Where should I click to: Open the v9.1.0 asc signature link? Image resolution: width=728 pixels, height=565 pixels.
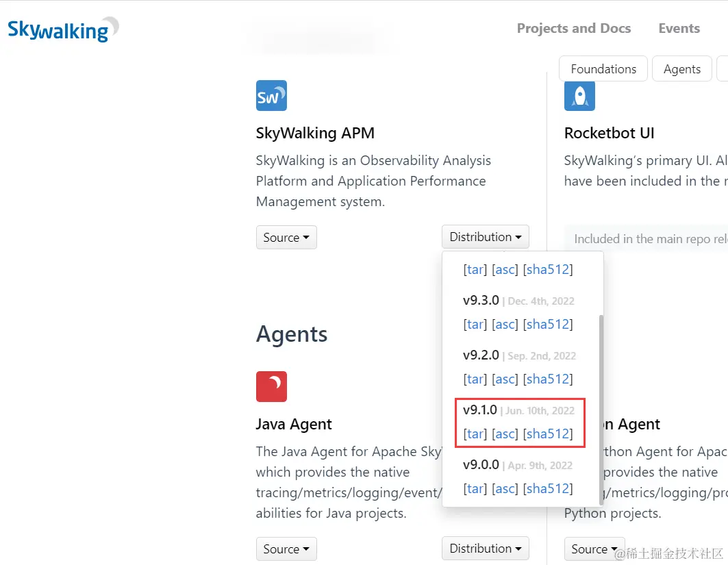505,434
